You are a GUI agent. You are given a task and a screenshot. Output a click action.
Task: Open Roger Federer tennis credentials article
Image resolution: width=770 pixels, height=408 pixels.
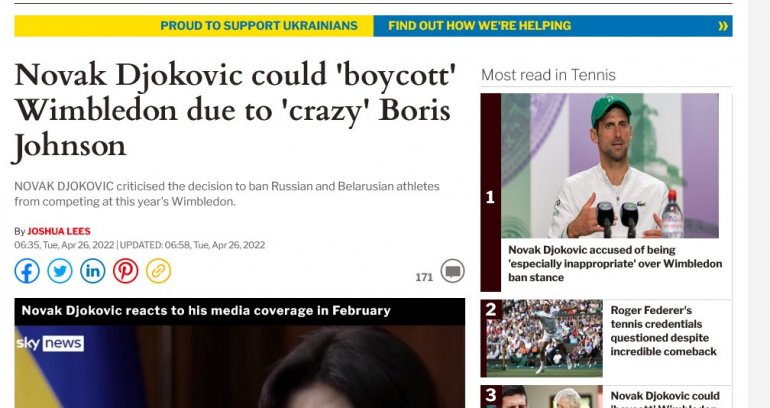[663, 331]
